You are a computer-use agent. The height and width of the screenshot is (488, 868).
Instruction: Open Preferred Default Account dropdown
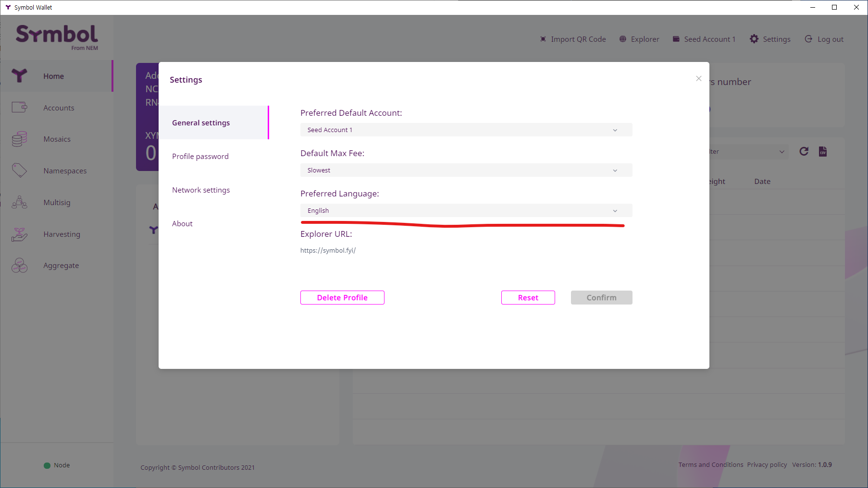(466, 130)
